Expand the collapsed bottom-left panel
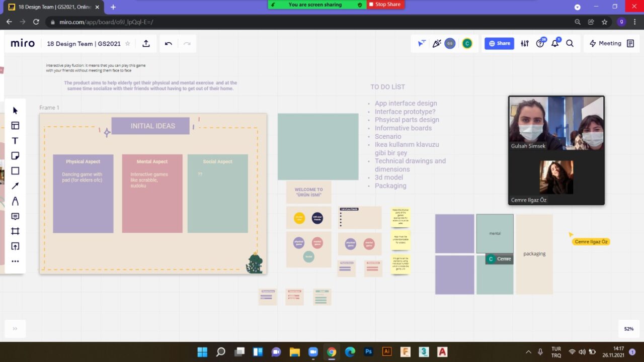 click(15, 328)
